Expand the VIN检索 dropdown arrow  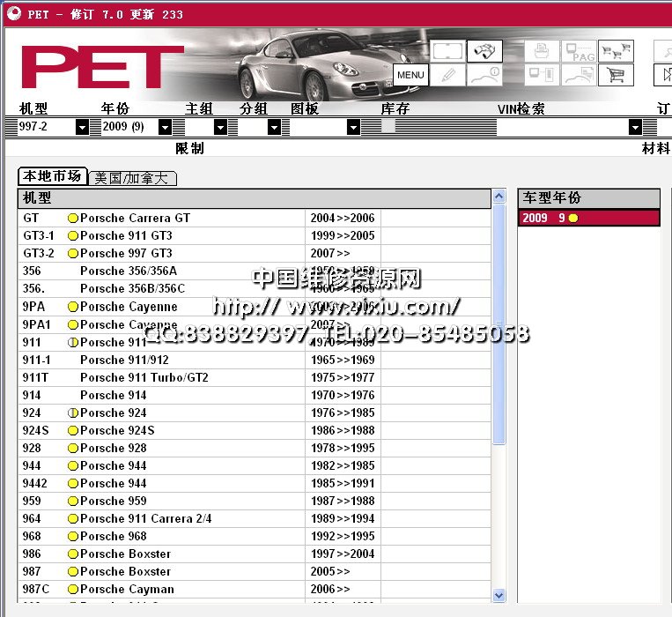coord(635,127)
